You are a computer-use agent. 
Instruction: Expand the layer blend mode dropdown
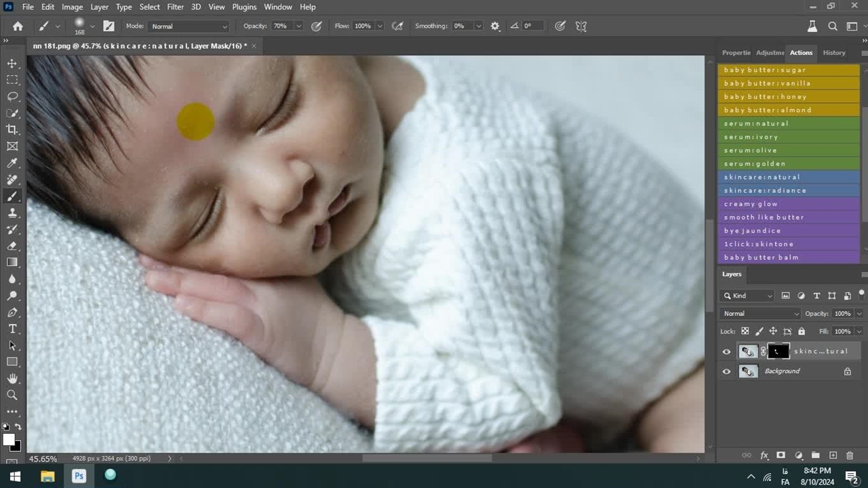point(761,314)
